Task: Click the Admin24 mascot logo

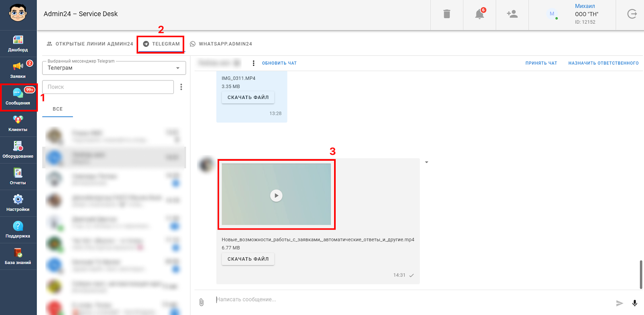Action: click(x=18, y=13)
